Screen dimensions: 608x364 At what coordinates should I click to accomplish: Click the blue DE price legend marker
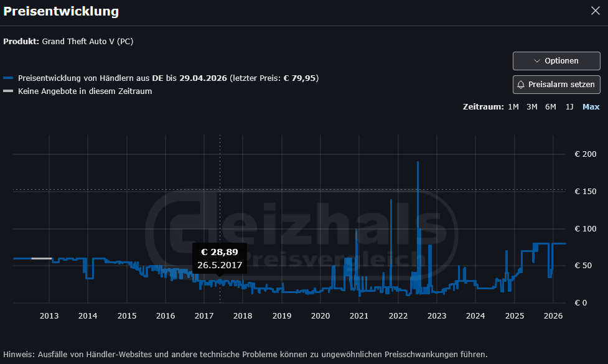tap(8, 78)
